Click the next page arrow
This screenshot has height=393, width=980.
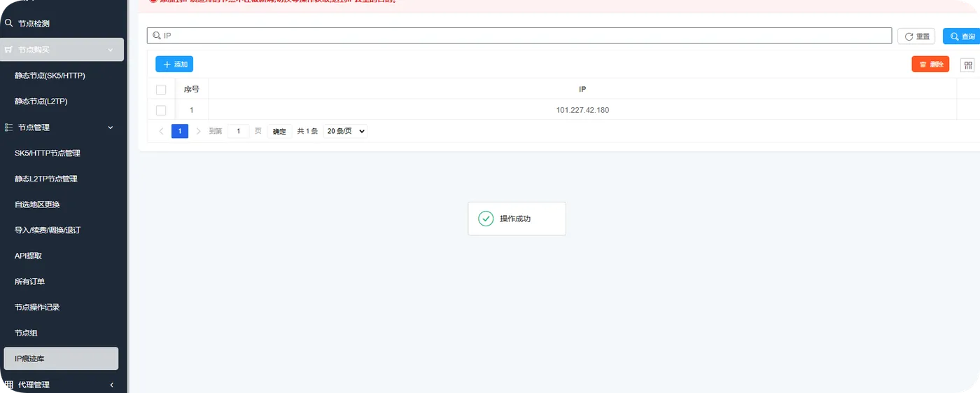tap(199, 131)
